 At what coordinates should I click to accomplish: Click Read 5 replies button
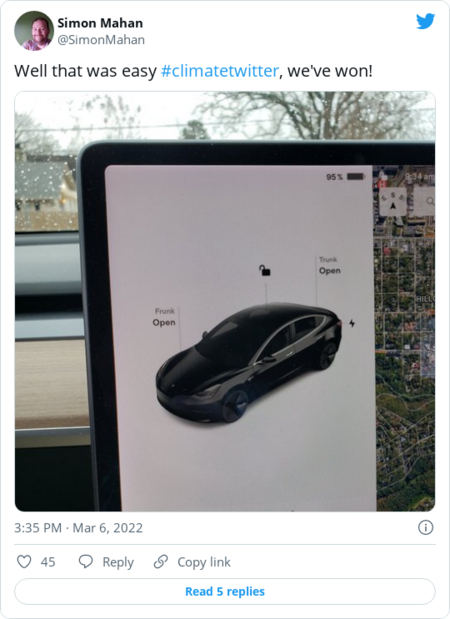click(x=225, y=591)
